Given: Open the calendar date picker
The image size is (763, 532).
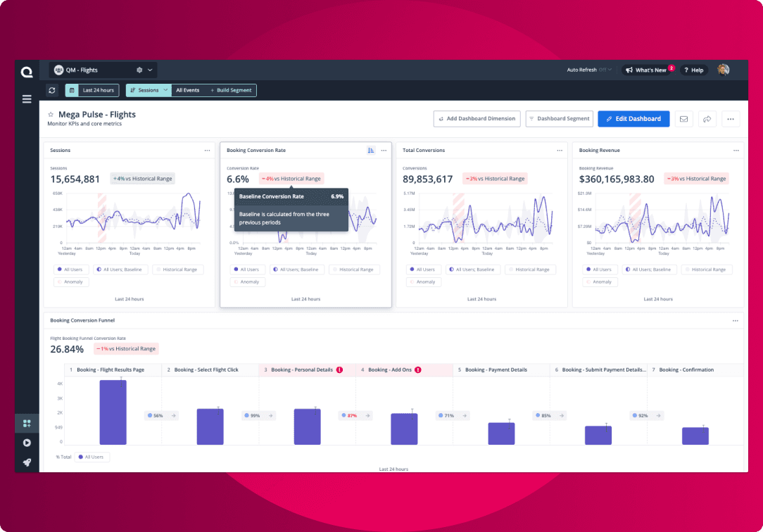Looking at the screenshot, I should pyautogui.click(x=70, y=90).
